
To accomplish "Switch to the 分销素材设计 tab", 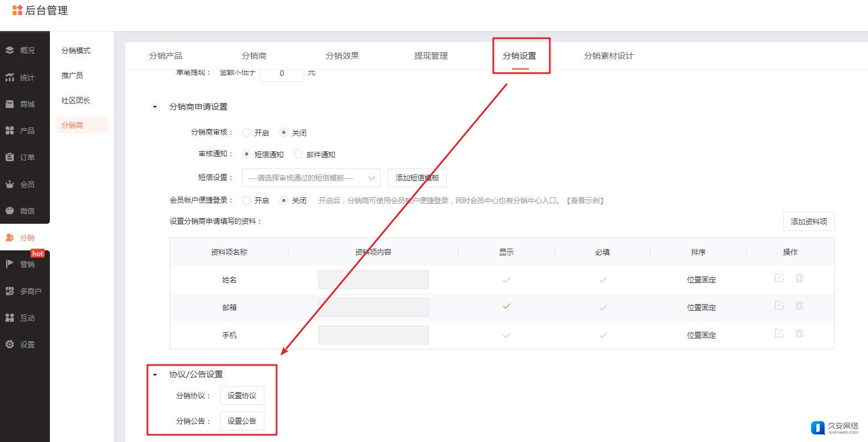I will point(609,56).
